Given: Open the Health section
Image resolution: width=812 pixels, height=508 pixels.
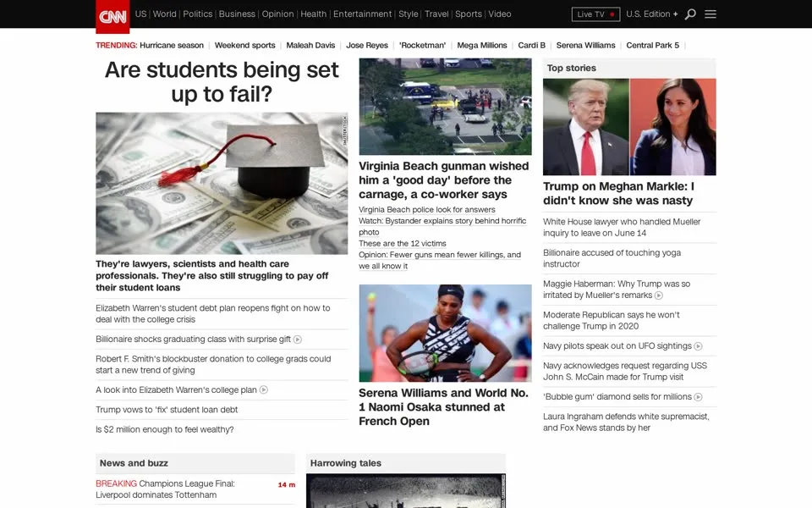Looking at the screenshot, I should [313, 14].
